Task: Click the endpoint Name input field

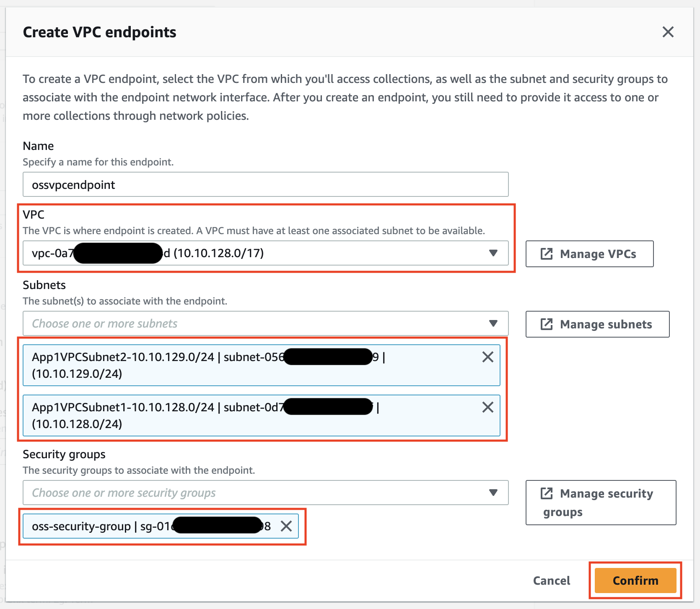Action: 265,185
